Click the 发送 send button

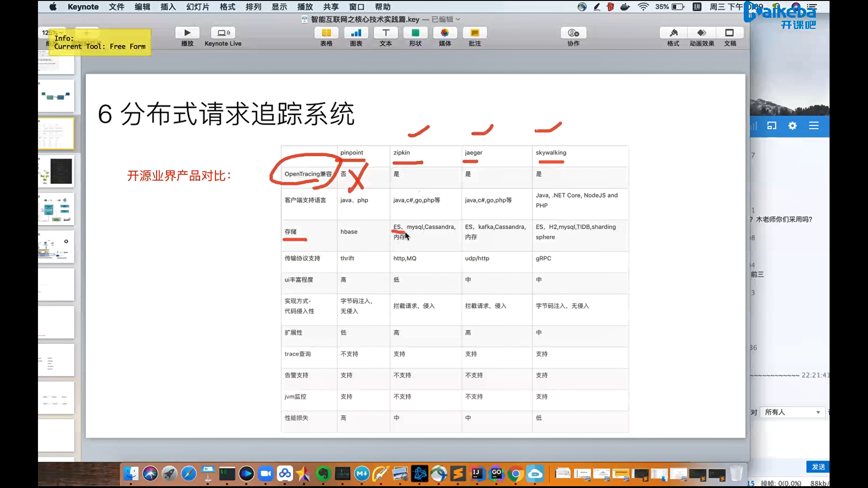click(x=818, y=467)
